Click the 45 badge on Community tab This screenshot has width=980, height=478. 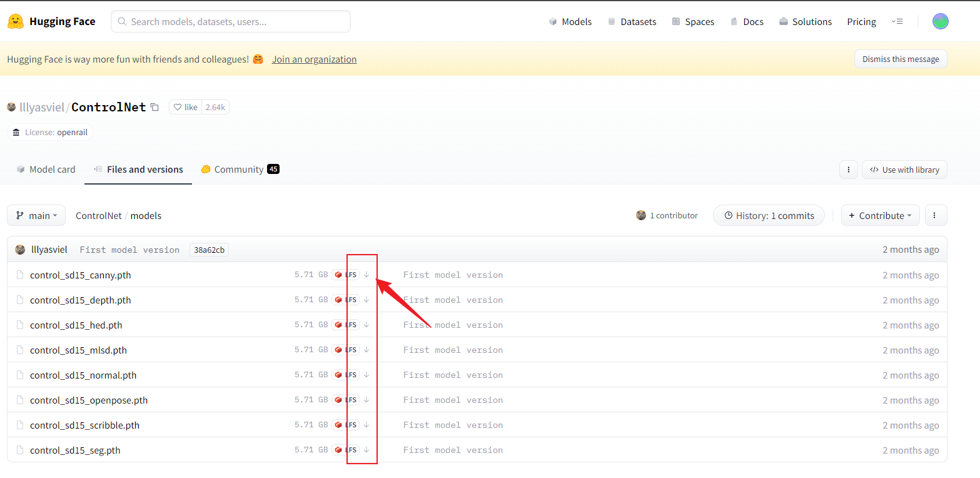click(273, 169)
